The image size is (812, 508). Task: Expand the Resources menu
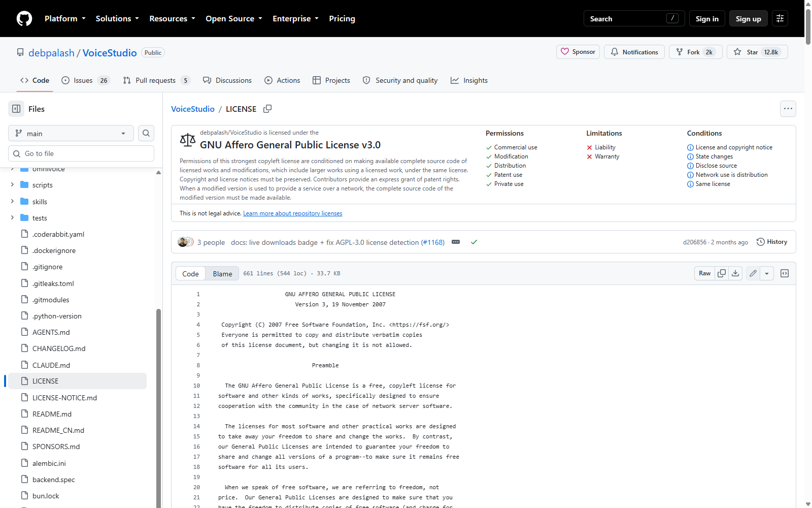point(172,19)
